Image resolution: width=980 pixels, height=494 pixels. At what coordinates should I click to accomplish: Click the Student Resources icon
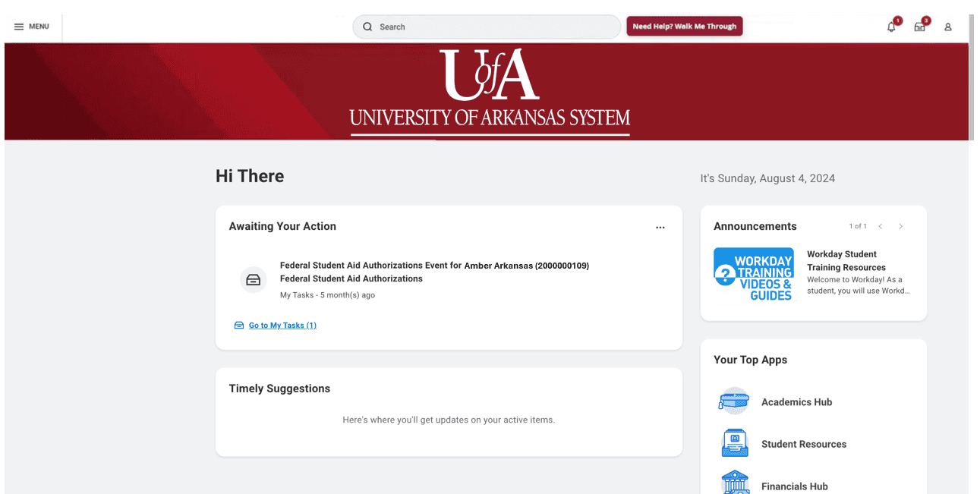click(x=735, y=443)
